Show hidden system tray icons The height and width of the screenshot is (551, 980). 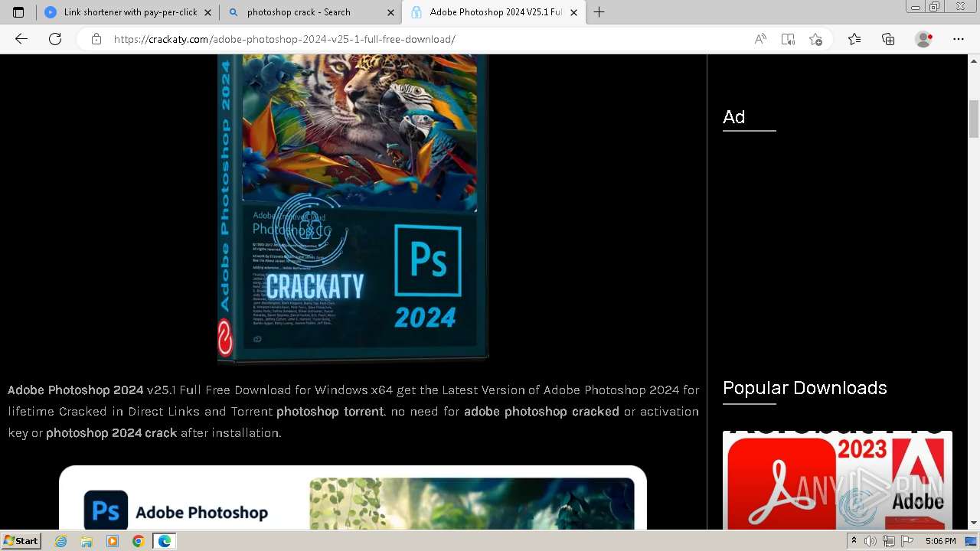[x=854, y=541]
